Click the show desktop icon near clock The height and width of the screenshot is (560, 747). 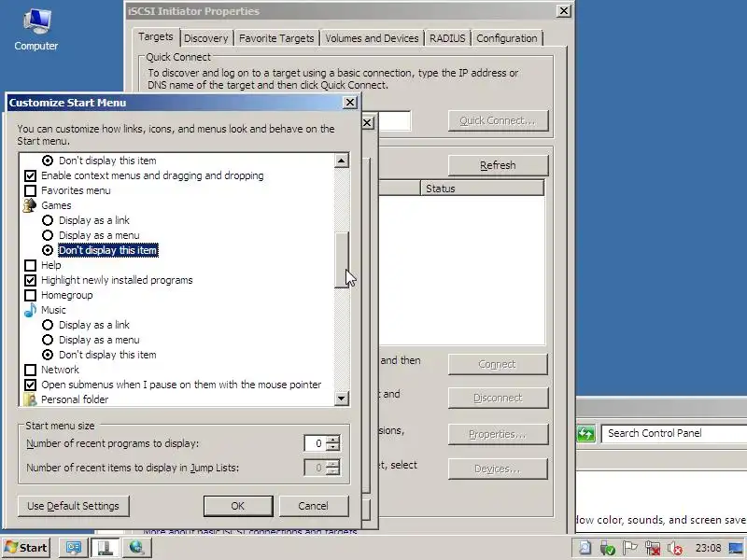point(736,548)
